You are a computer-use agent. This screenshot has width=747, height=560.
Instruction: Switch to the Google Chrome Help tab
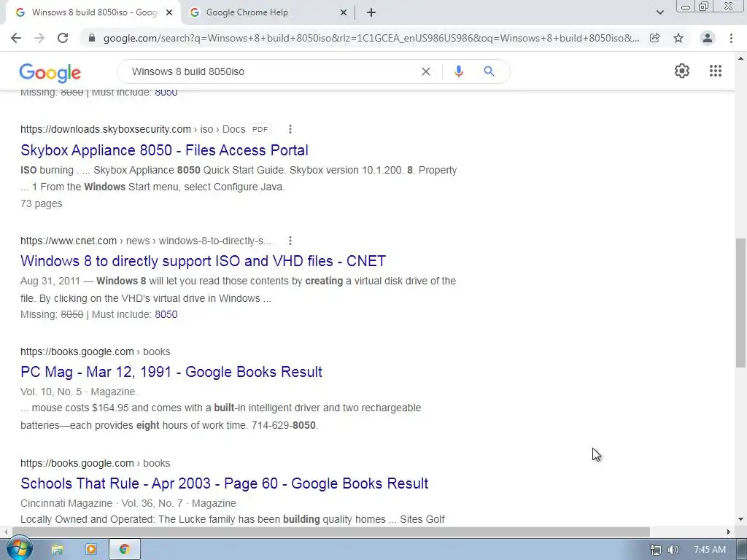tap(267, 12)
